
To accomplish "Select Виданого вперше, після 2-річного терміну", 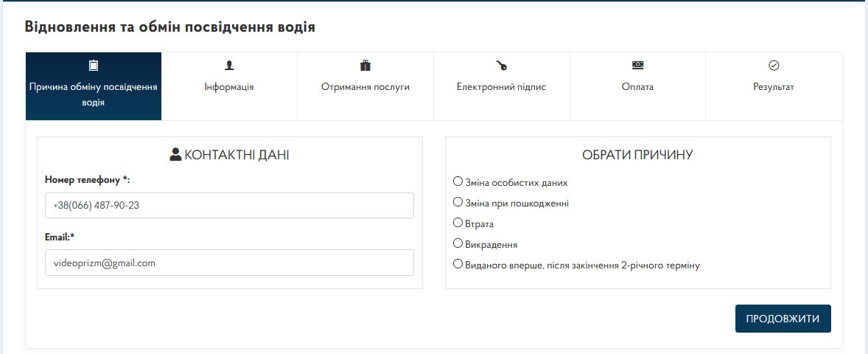I will point(458,264).
